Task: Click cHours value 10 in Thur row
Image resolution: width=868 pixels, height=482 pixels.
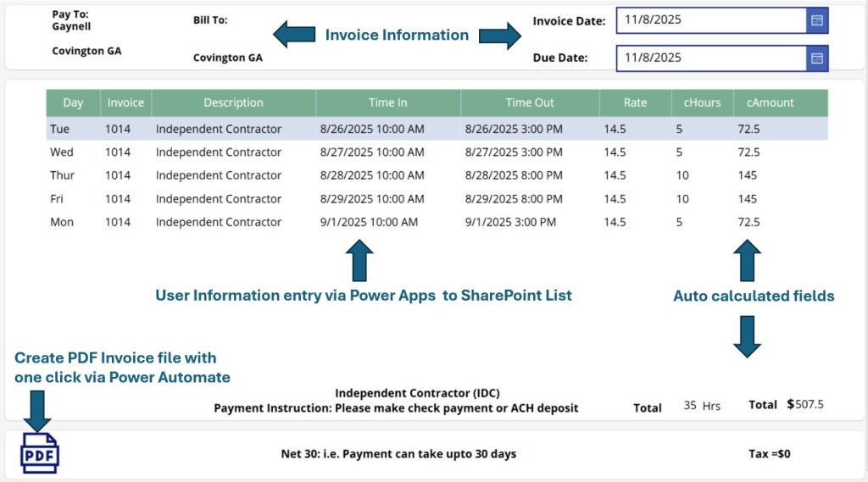Action: pos(682,175)
